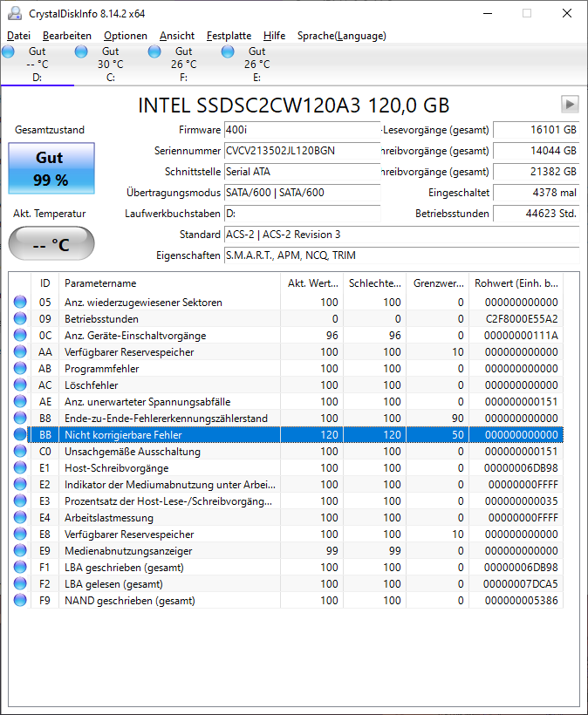Image resolution: width=588 pixels, height=715 pixels.
Task: Click status orb for Unsachgemäße Ausschaltung row
Action: tap(20, 451)
